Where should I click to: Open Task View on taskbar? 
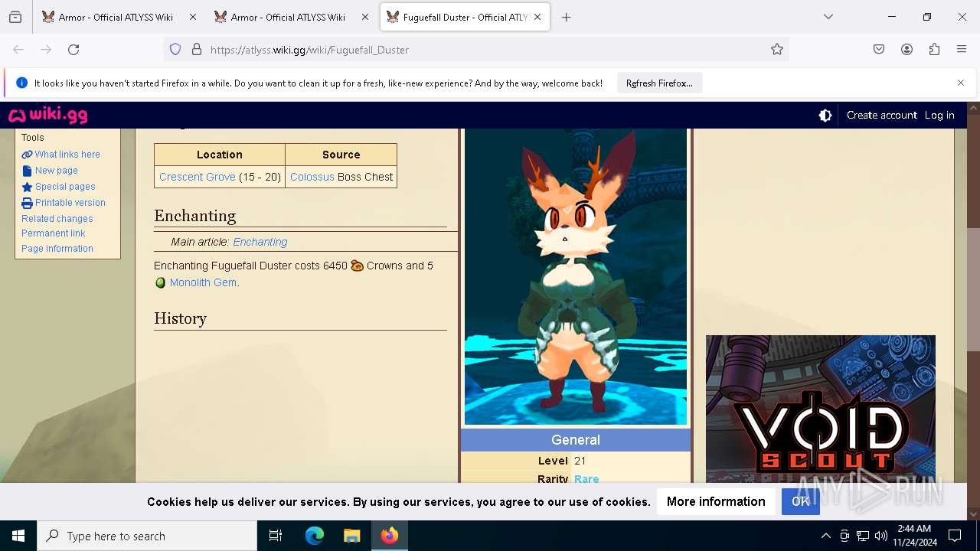(x=276, y=536)
